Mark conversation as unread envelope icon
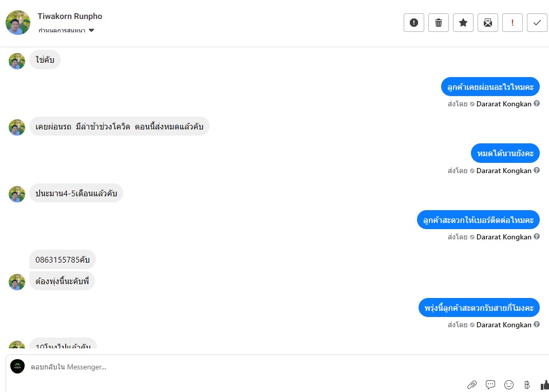This screenshot has width=549, height=392. click(488, 23)
